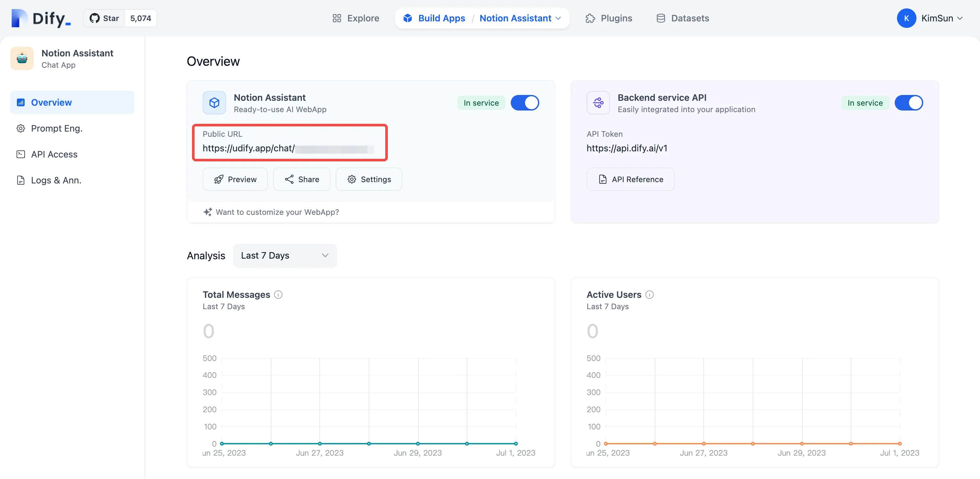Click the KimSun avatar circle
This screenshot has width=980, height=479.
point(906,18)
